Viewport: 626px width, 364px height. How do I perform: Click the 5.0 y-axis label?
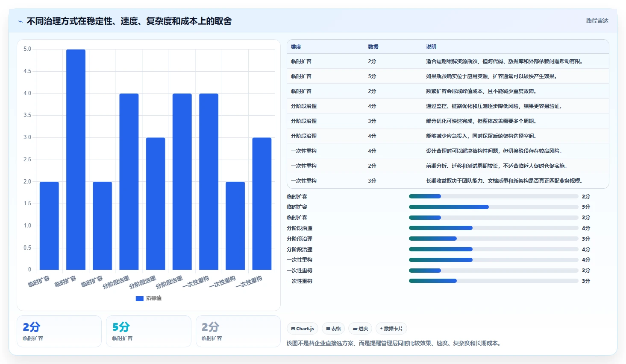click(27, 49)
